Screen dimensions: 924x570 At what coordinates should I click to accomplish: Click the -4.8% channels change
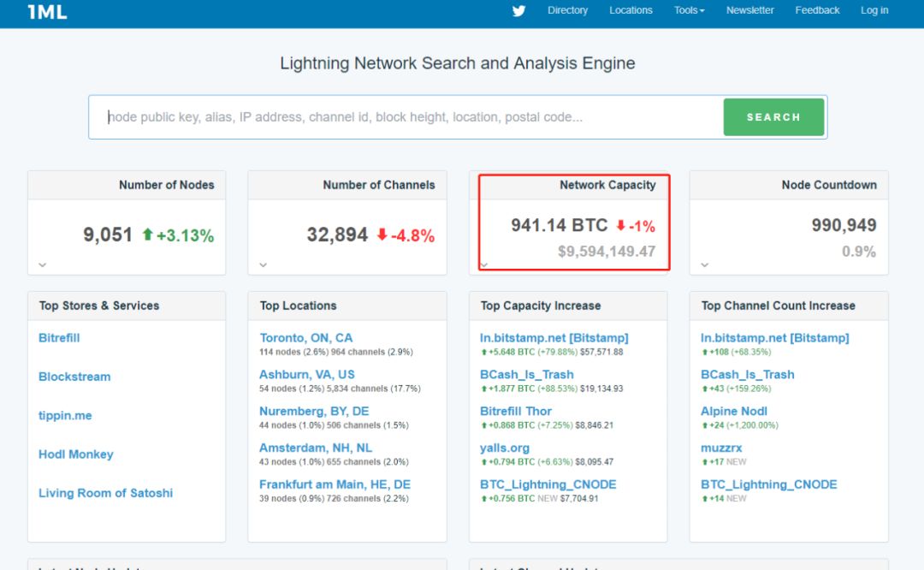(406, 235)
